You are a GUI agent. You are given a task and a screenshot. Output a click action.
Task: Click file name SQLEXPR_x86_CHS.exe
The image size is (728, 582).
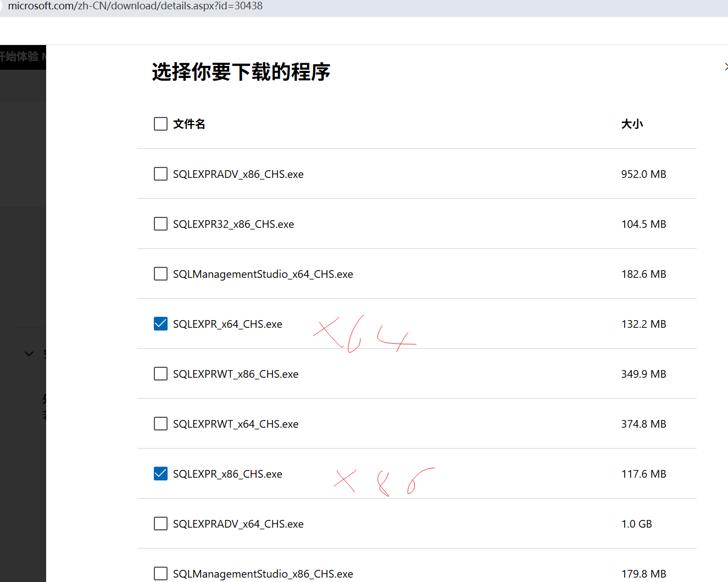point(227,474)
